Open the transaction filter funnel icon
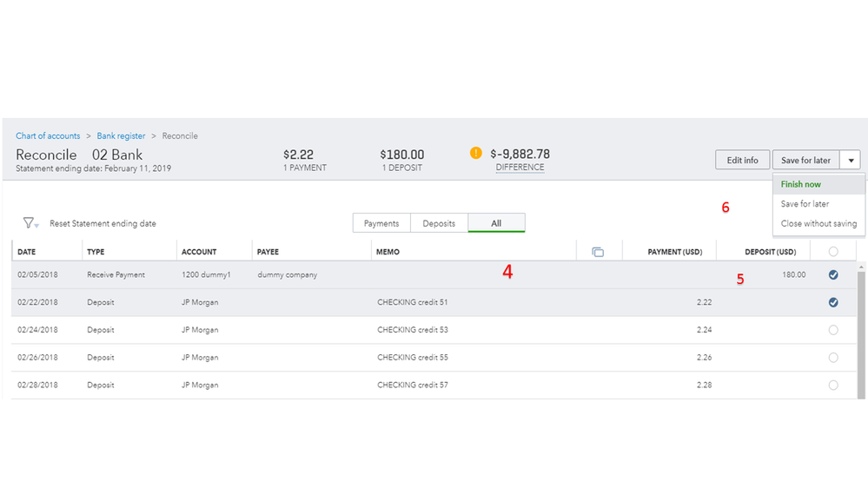Viewport: 868px width, 488px height. [29, 223]
